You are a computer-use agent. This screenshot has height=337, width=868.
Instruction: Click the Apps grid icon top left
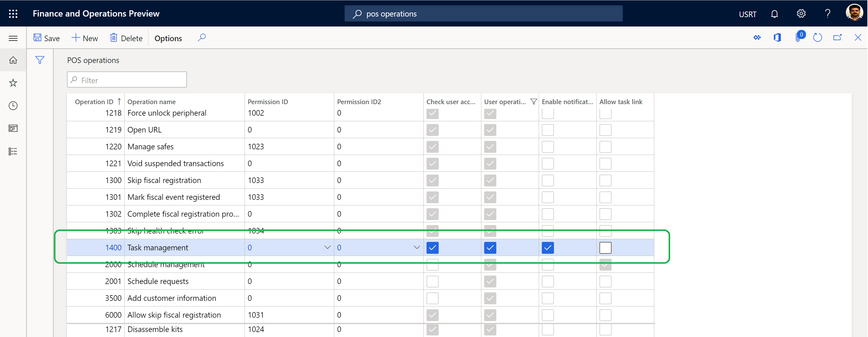(13, 13)
